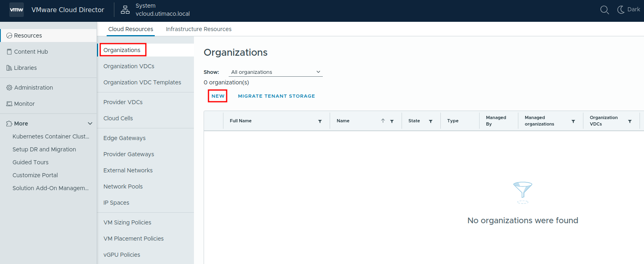The height and width of the screenshot is (264, 644).
Task: Open Provider VDCs
Action: pos(123,102)
